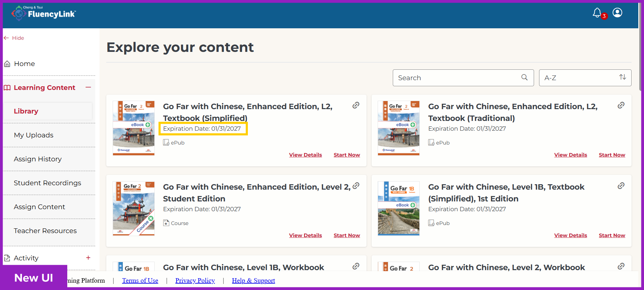Start Now for Level 2 Student Edition
This screenshot has width=644, height=290.
pos(347,235)
